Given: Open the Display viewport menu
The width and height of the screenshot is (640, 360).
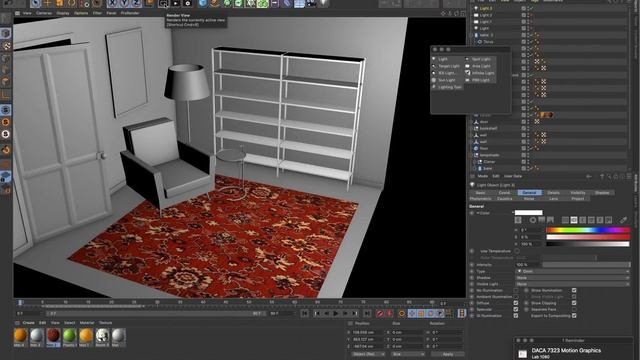Looking at the screenshot, I should tap(62, 13).
